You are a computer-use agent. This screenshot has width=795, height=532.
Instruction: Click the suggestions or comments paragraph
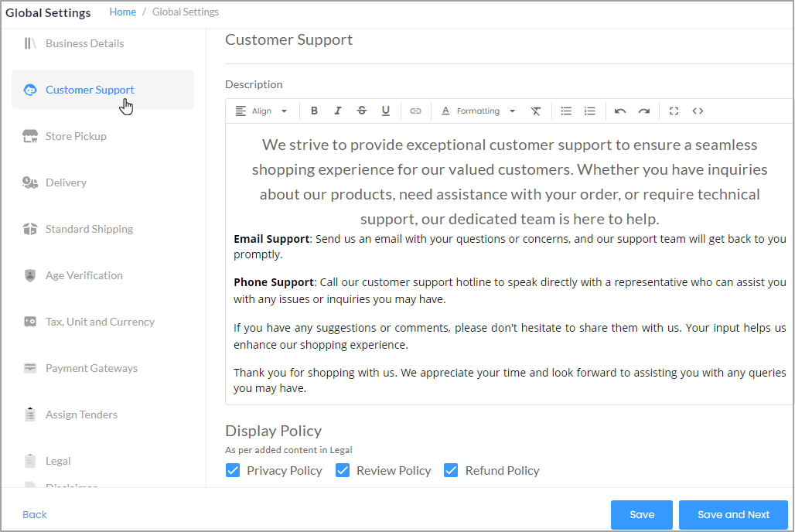point(510,336)
